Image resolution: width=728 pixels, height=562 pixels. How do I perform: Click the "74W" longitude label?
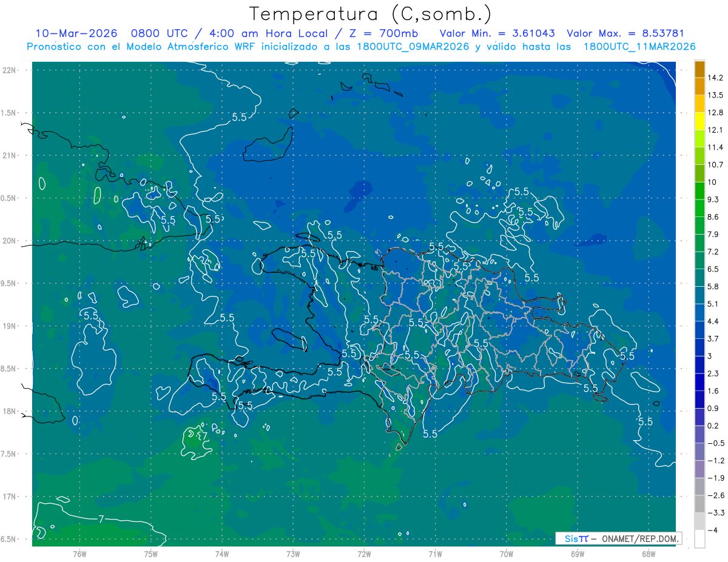click(x=222, y=554)
